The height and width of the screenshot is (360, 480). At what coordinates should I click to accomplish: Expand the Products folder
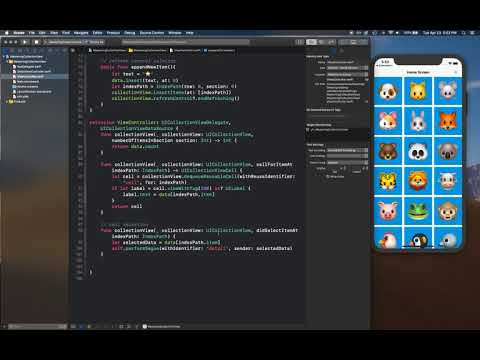[x=7, y=101]
